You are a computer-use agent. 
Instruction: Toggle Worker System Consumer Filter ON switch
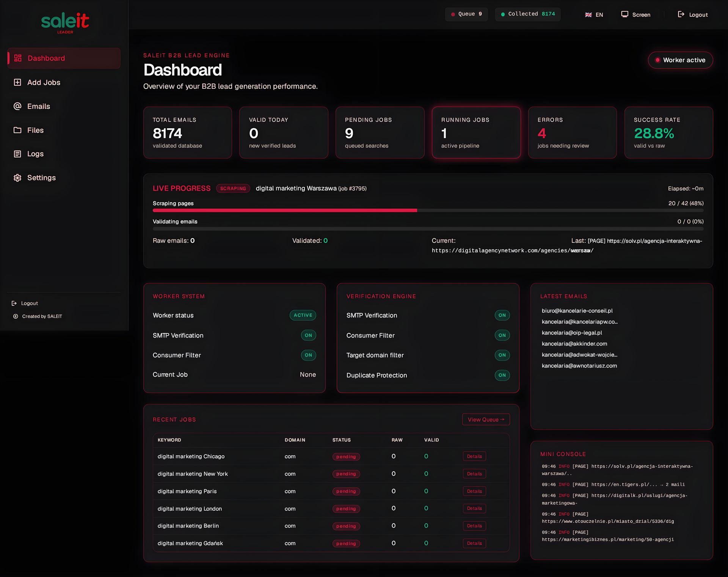click(308, 355)
